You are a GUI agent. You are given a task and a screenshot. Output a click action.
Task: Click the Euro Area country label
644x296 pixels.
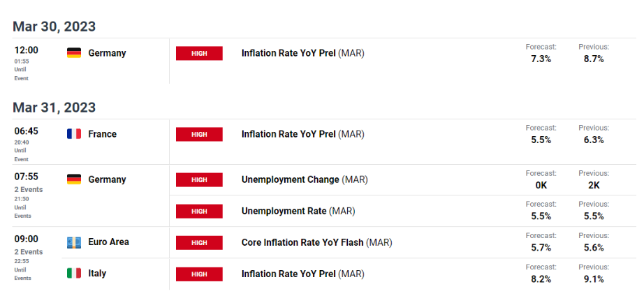[108, 242]
